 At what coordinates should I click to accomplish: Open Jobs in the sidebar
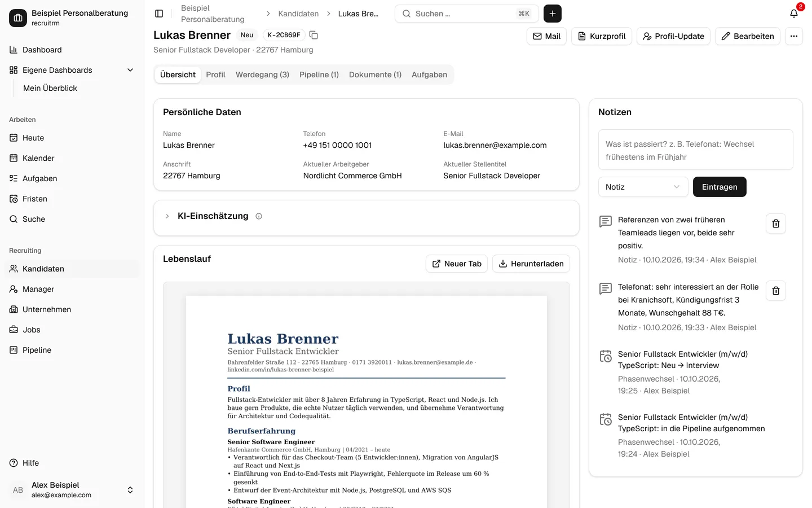tap(71, 330)
